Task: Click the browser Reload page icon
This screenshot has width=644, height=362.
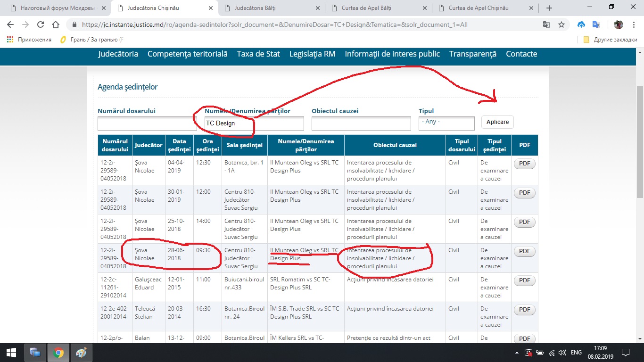Action: click(x=41, y=25)
